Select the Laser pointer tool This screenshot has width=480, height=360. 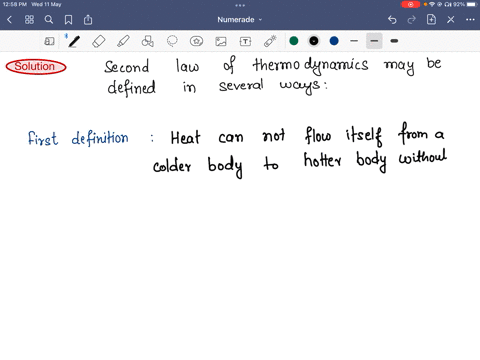[x=270, y=41]
